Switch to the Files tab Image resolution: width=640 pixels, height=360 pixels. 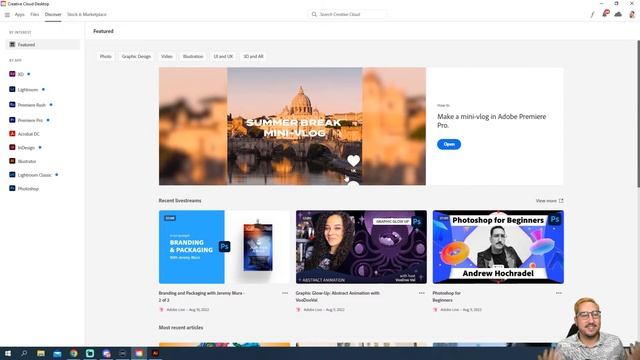click(35, 14)
